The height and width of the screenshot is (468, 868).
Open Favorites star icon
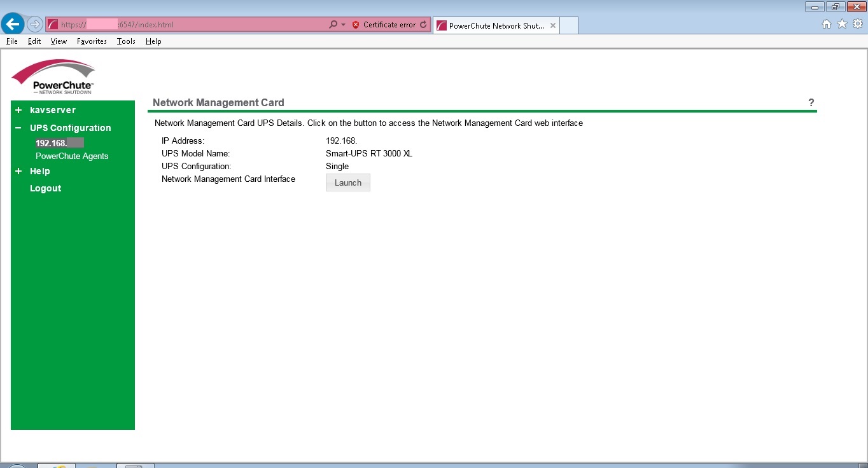[x=842, y=24]
